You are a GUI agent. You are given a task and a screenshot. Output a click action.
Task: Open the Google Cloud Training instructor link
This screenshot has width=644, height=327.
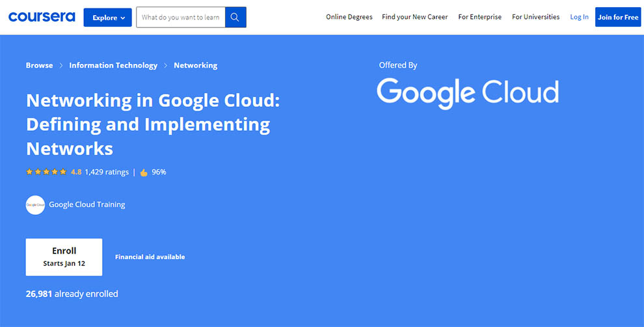pyautogui.click(x=87, y=205)
